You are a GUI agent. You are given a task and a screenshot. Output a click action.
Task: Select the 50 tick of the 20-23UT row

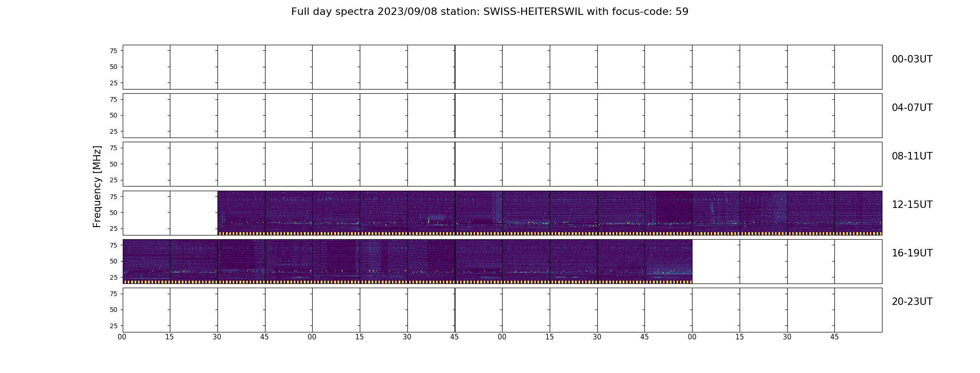113,310
